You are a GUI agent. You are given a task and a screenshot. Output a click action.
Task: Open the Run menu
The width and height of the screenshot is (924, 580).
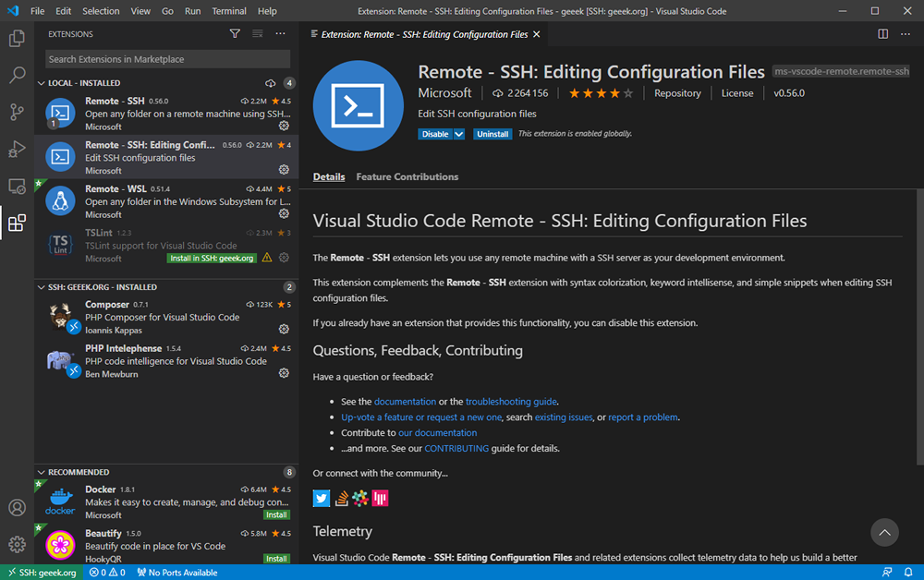[x=193, y=10]
